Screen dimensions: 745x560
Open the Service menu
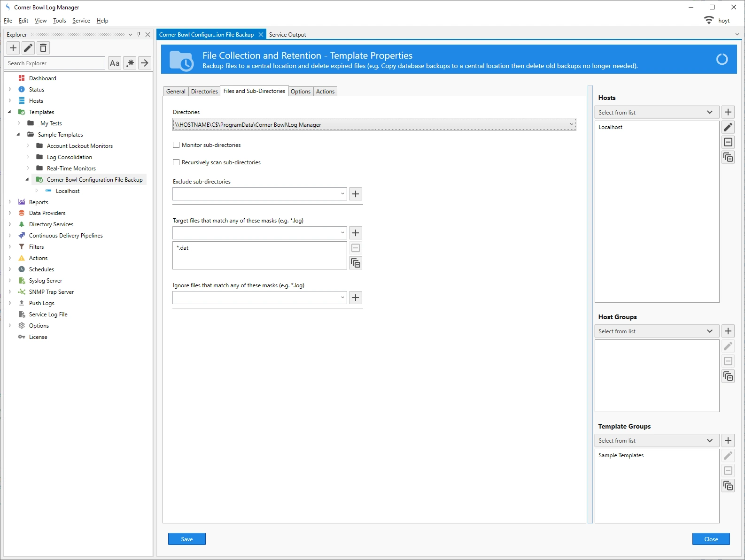81,21
